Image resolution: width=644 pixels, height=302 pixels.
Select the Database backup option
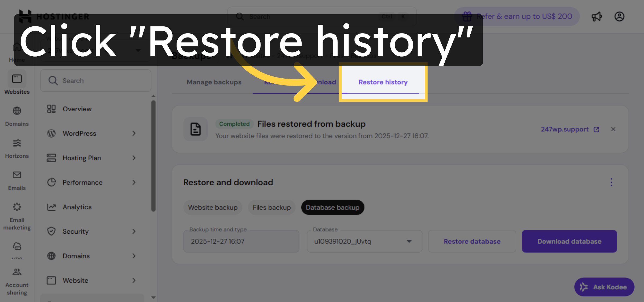coord(332,207)
